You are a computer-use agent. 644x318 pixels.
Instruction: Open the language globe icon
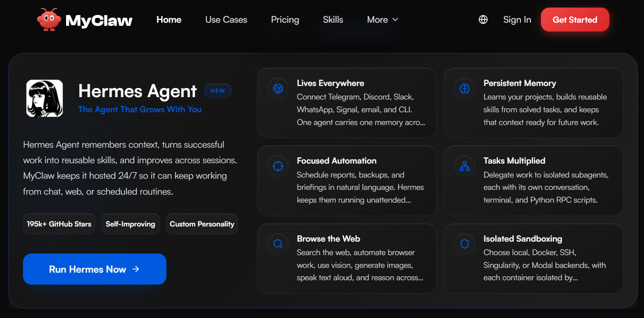tap(483, 20)
